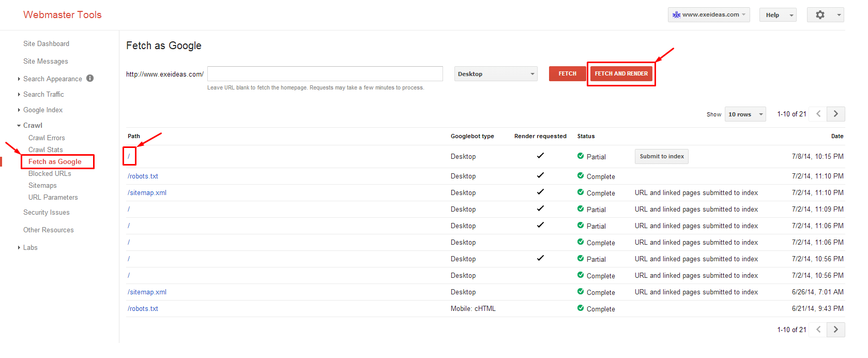Click the URL path input field
Image resolution: width=868 pixels, height=358 pixels.
point(325,73)
